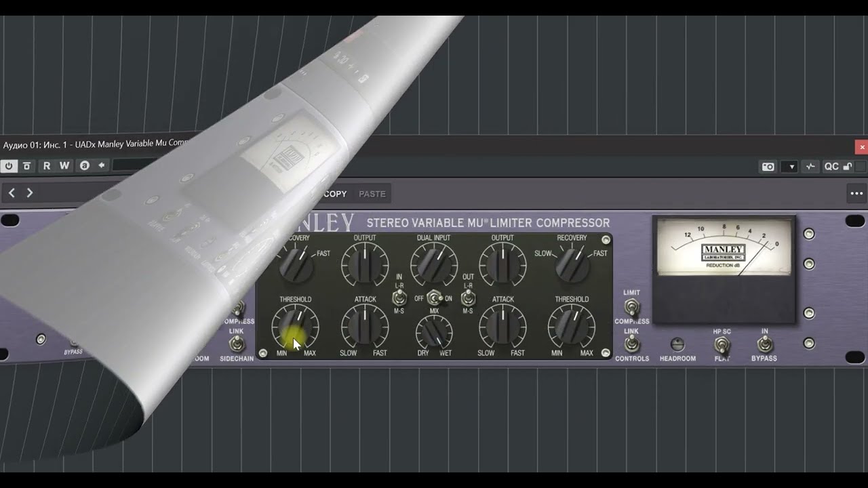Viewport: 868px width, 488px height.
Task: Click the left channel ATTACK knob
Action: coord(365,327)
